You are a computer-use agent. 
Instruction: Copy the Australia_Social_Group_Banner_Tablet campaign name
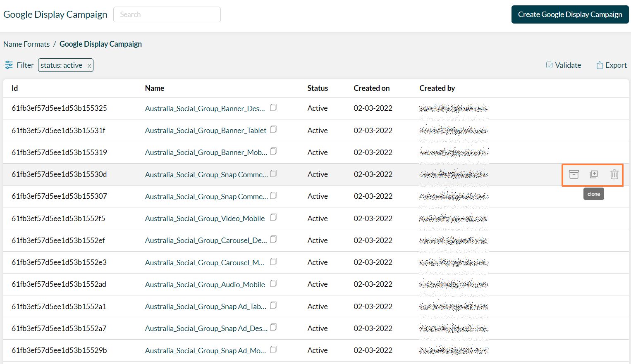click(x=273, y=129)
